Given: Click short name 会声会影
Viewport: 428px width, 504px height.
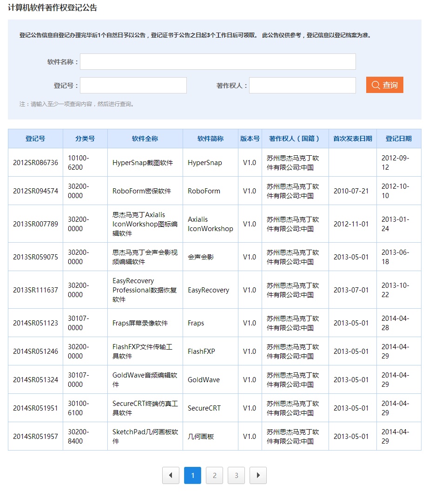Looking at the screenshot, I should pos(201,257).
